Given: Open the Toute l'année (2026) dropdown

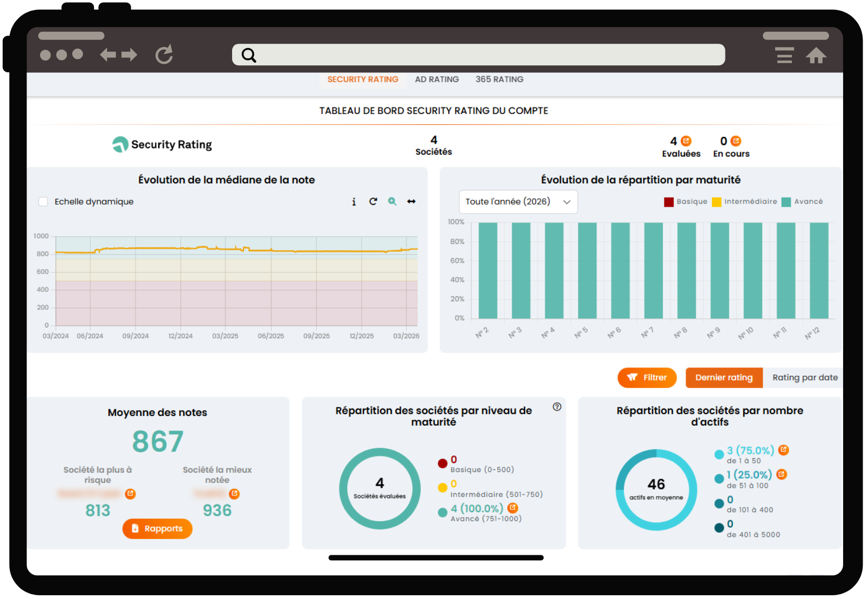Looking at the screenshot, I should (518, 202).
